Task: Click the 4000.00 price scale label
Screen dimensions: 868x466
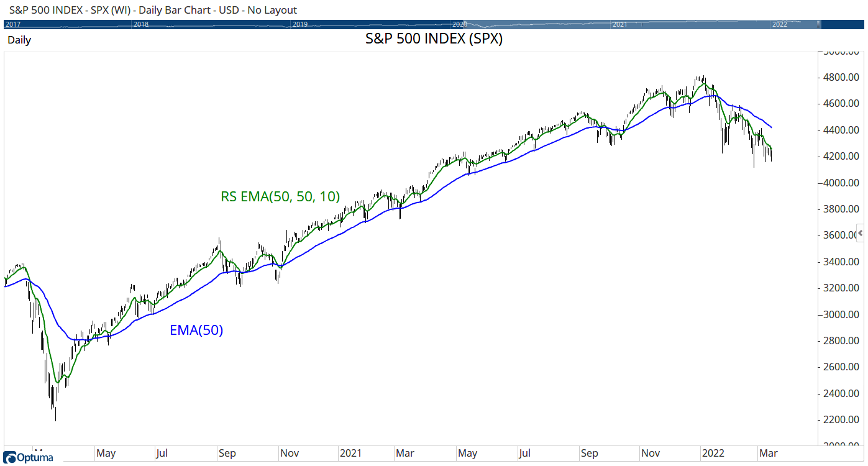Action: click(x=841, y=183)
